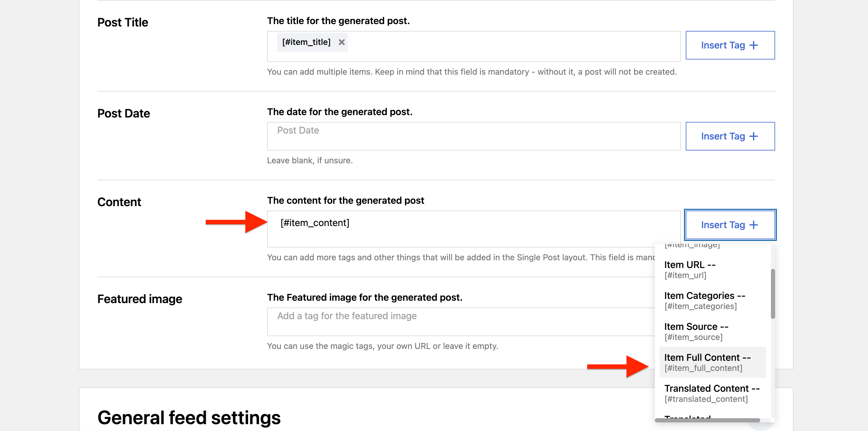This screenshot has width=868, height=431.
Task: Select the Item Full Content tag
Action: pyautogui.click(x=707, y=362)
